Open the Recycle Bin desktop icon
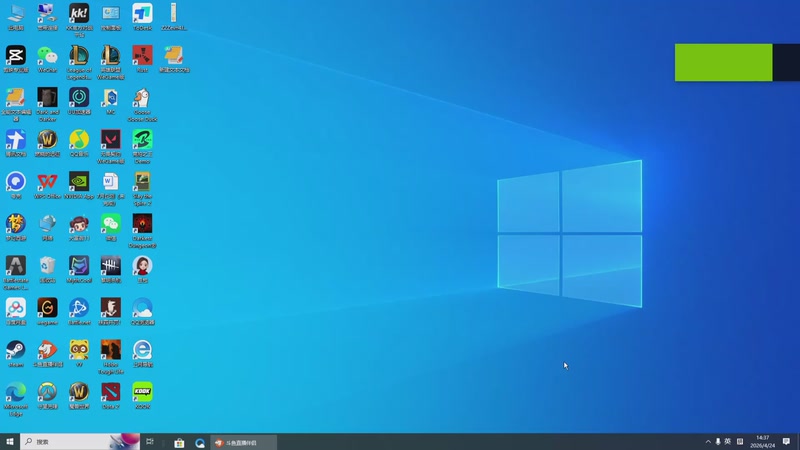The image size is (800, 450). click(47, 269)
